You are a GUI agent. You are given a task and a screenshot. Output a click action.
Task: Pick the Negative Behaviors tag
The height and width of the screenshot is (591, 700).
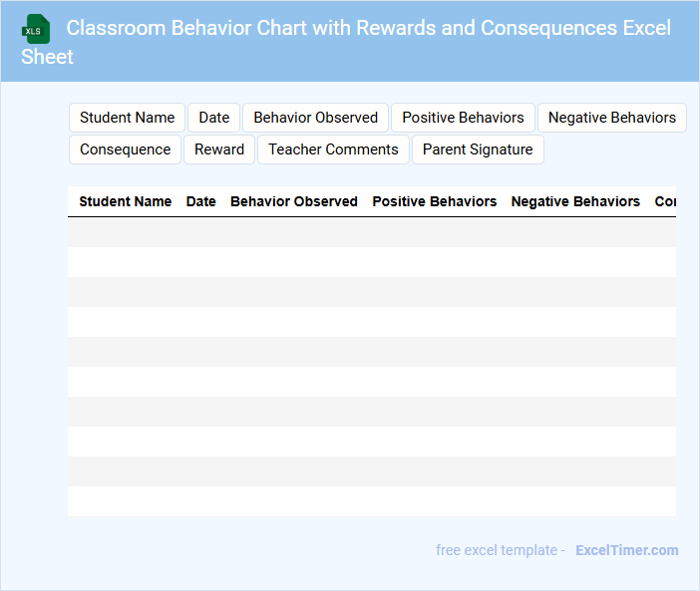611,118
